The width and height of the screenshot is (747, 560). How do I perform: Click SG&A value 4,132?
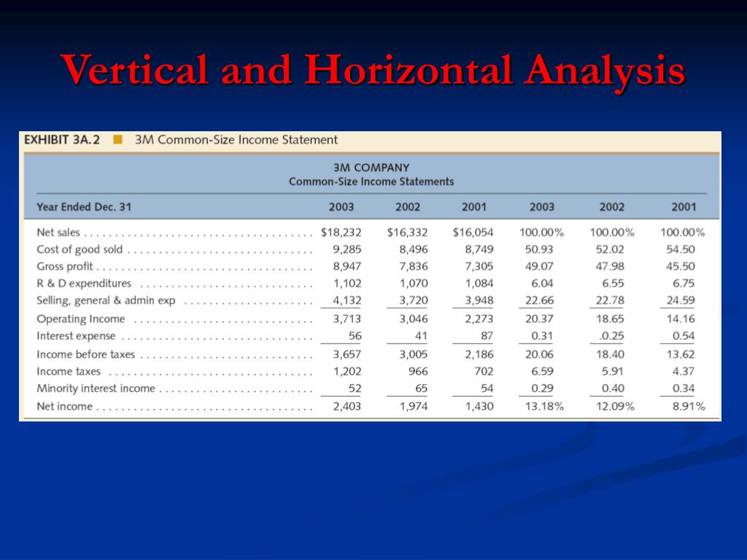coord(347,300)
